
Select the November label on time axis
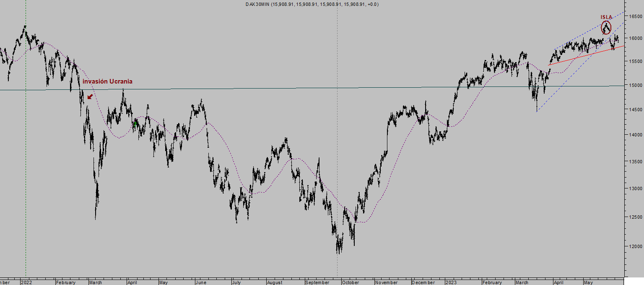point(387,282)
